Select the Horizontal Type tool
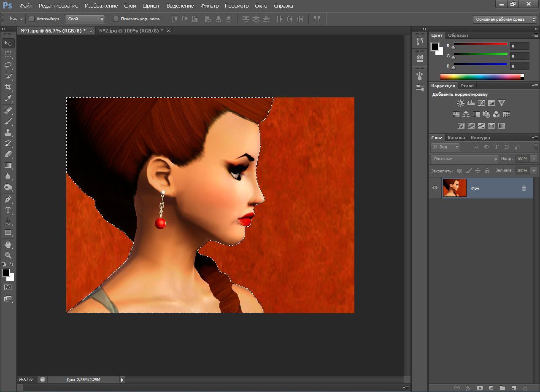 coord(8,210)
